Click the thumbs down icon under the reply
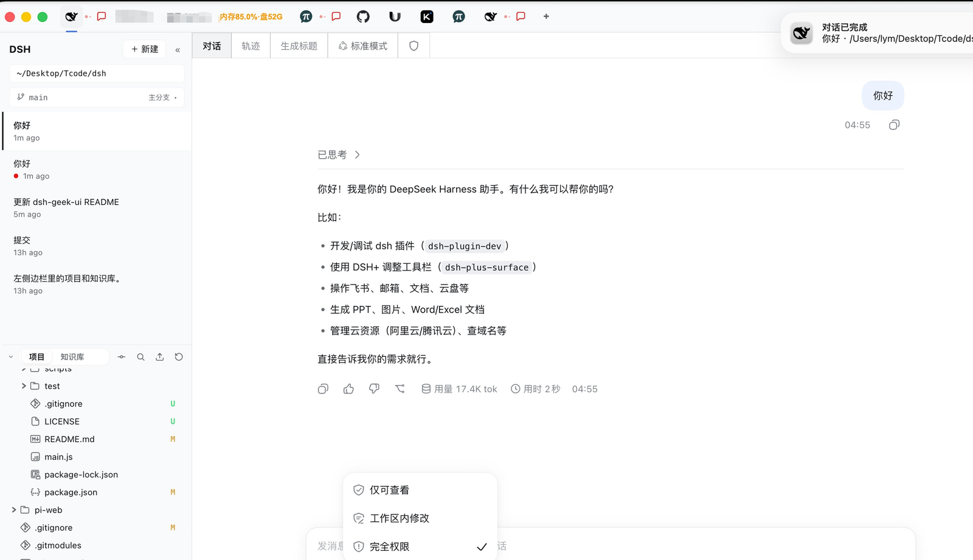Image resolution: width=973 pixels, height=560 pixels. [x=374, y=389]
